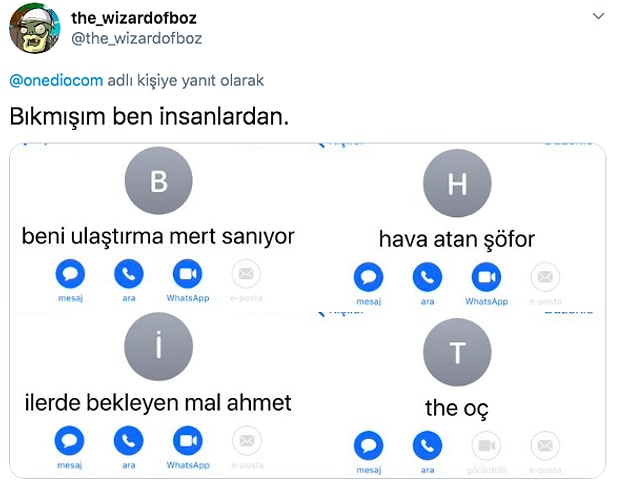Start WhatsApp video with 'ilerde bekleyen mal ahmet'
Image resolution: width=620 pixels, height=487 pixels.
click(188, 440)
